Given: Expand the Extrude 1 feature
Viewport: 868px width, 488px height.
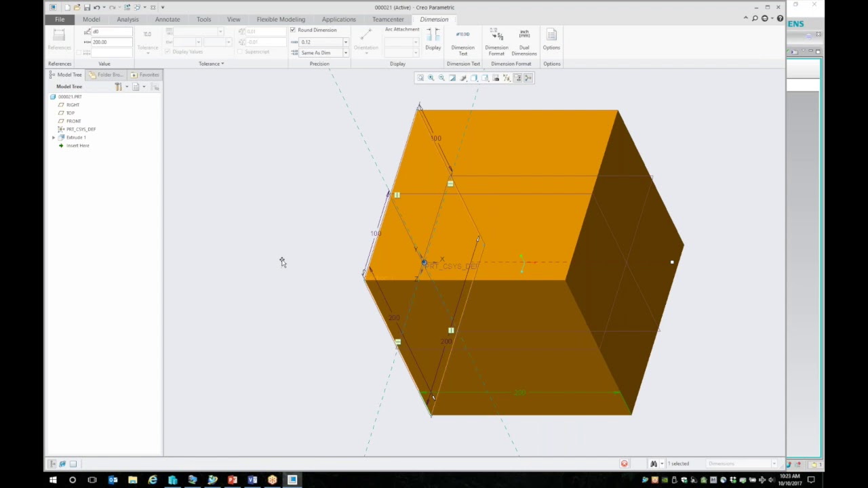Looking at the screenshot, I should pos(54,138).
